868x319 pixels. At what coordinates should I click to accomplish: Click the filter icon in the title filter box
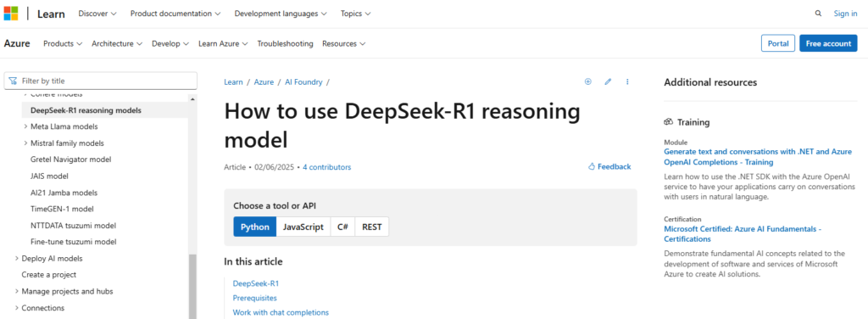[x=13, y=81]
